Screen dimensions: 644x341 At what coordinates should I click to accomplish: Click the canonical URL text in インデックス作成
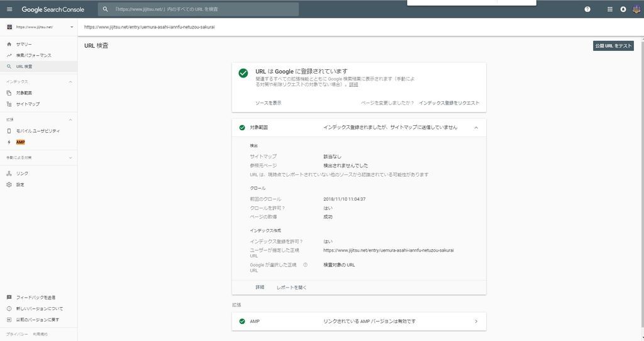(x=389, y=250)
